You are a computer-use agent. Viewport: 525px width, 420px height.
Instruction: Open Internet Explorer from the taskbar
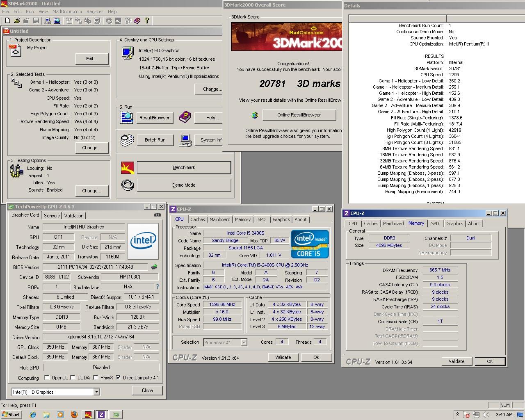click(32, 415)
